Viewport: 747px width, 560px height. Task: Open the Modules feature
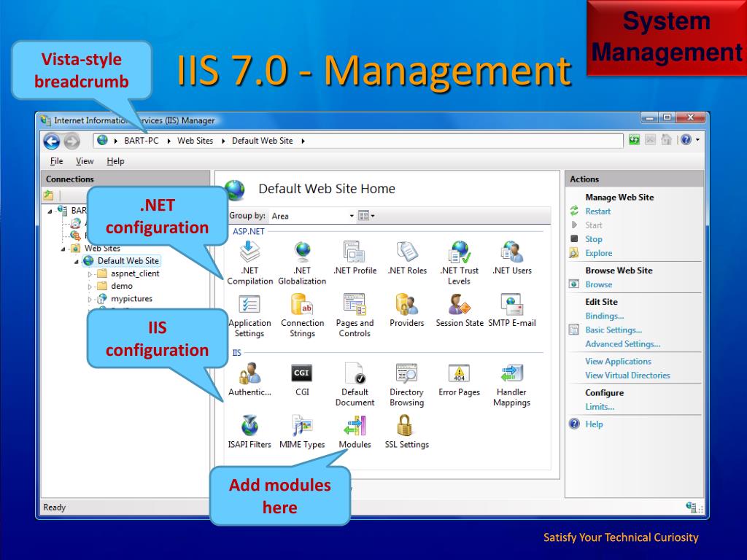tap(355, 432)
